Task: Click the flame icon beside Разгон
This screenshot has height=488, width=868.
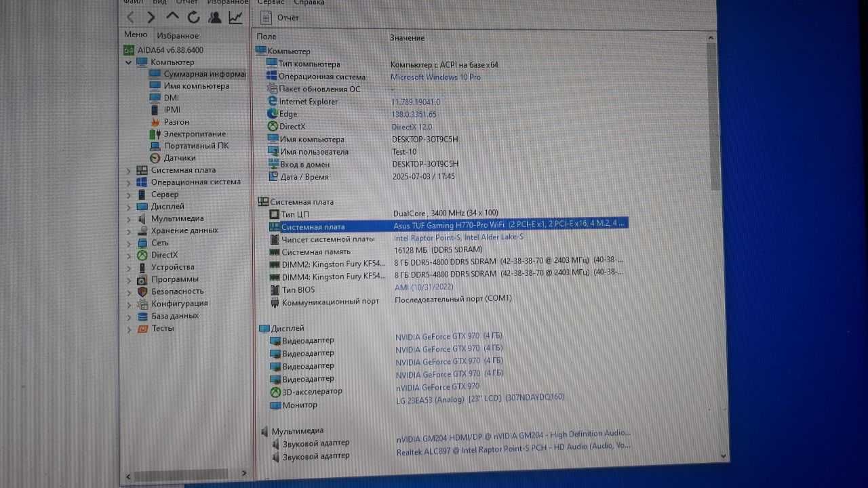Action: (x=155, y=122)
